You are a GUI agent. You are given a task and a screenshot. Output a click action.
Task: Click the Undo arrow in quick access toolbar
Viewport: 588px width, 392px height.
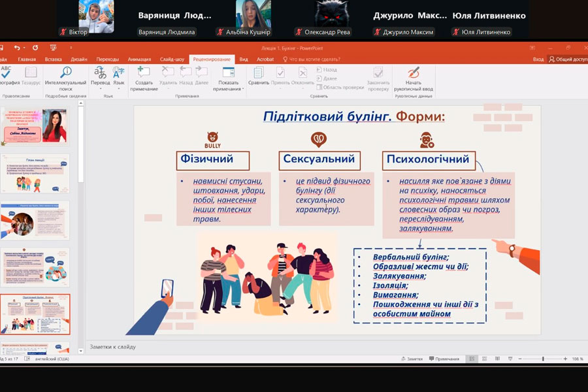coord(18,48)
